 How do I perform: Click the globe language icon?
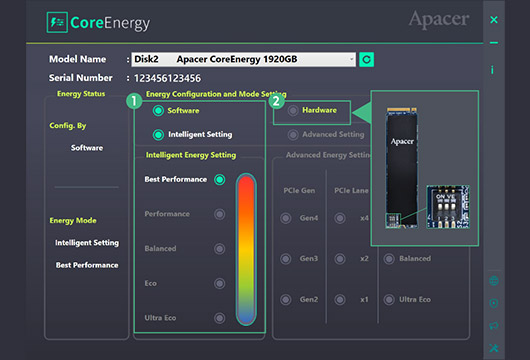point(494,281)
